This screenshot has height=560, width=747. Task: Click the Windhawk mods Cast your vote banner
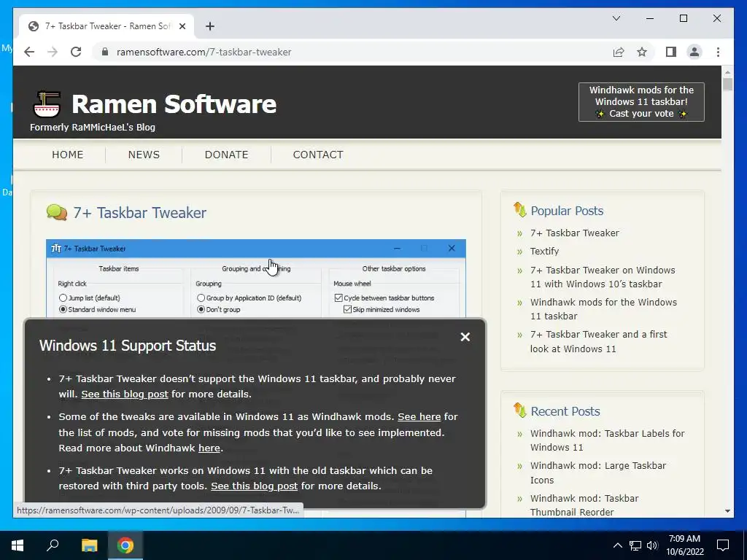coord(641,102)
